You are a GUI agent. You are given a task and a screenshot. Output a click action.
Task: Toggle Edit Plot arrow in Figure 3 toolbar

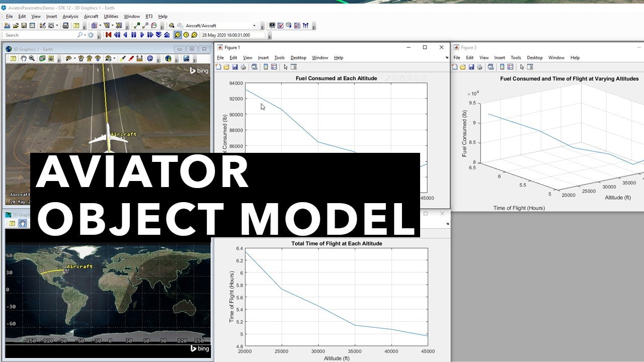pyautogui.click(x=522, y=66)
